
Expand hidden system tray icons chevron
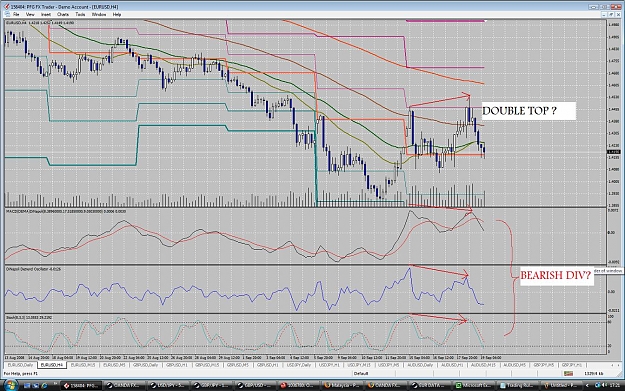(x=586, y=385)
